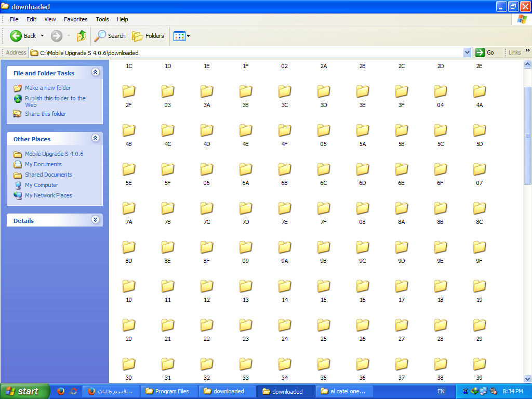Click the EN language indicator
The image size is (532, 399).
tap(441, 391)
